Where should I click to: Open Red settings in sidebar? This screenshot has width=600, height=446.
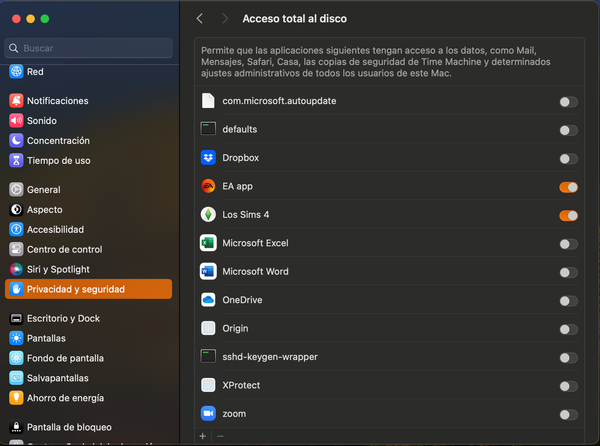tap(88, 72)
